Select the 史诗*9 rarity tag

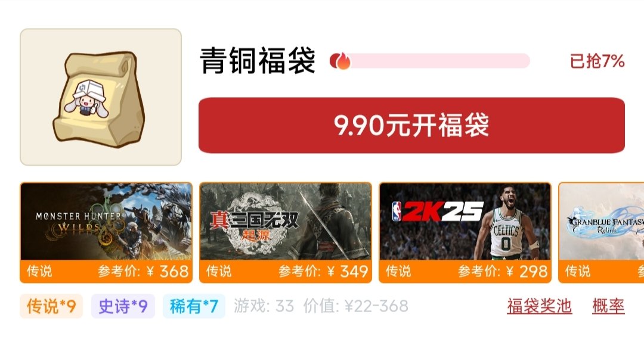tap(123, 306)
